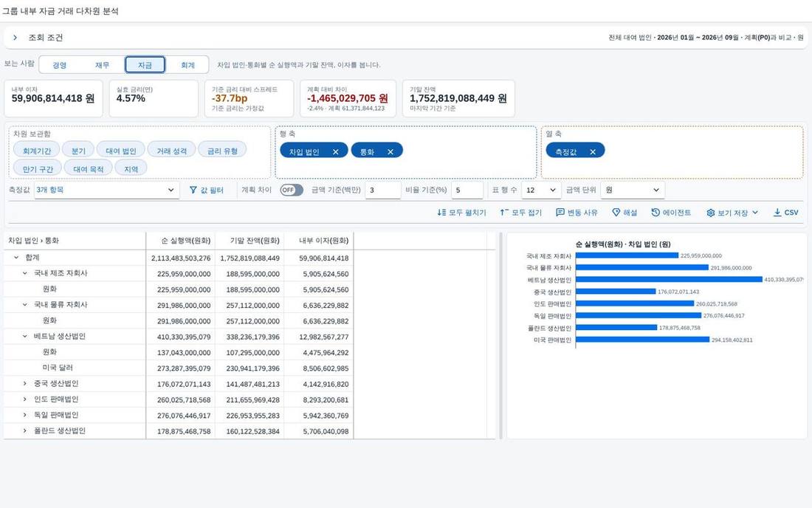Viewport: 812px width, 508px height.
Task: Click the 베트남 생산법인 chart bar
Action: 669,280
